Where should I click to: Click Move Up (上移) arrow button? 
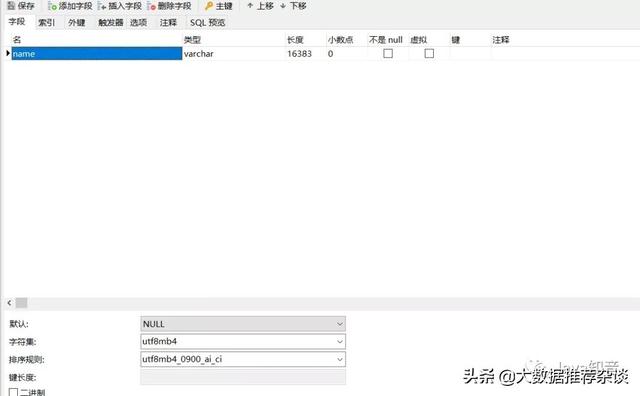pyautogui.click(x=260, y=6)
